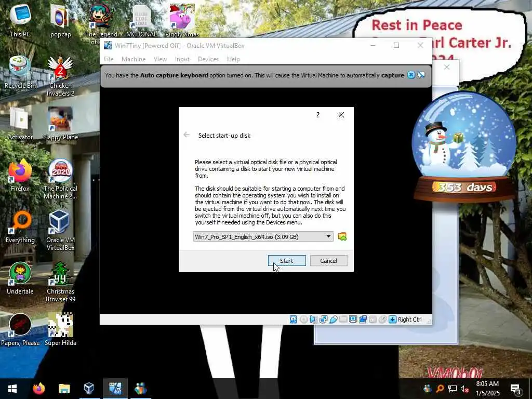The width and height of the screenshot is (532, 399).
Task: Click the recording status icon (overlapping blue squares)
Action: pos(363,320)
